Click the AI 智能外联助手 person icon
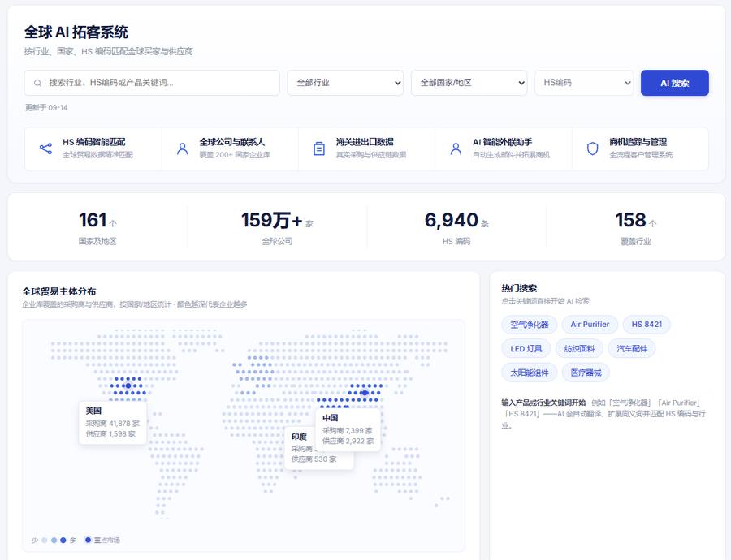Image resolution: width=731 pixels, height=560 pixels. [456, 149]
